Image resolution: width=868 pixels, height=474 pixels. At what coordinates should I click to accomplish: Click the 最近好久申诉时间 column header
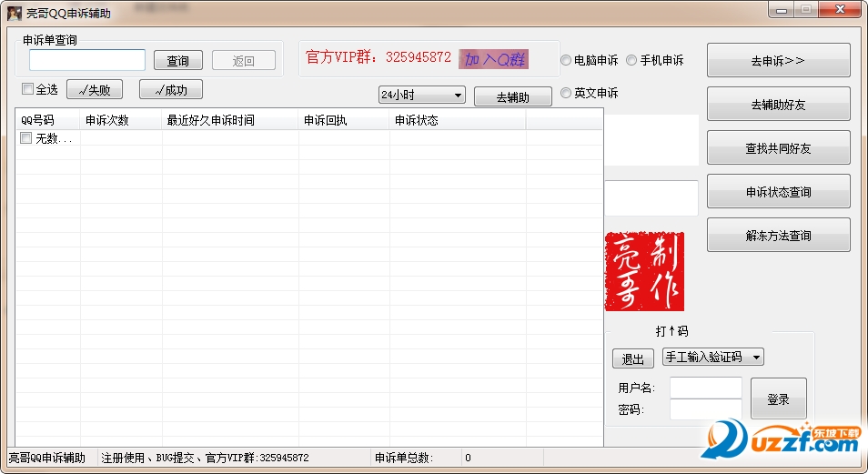pos(230,120)
